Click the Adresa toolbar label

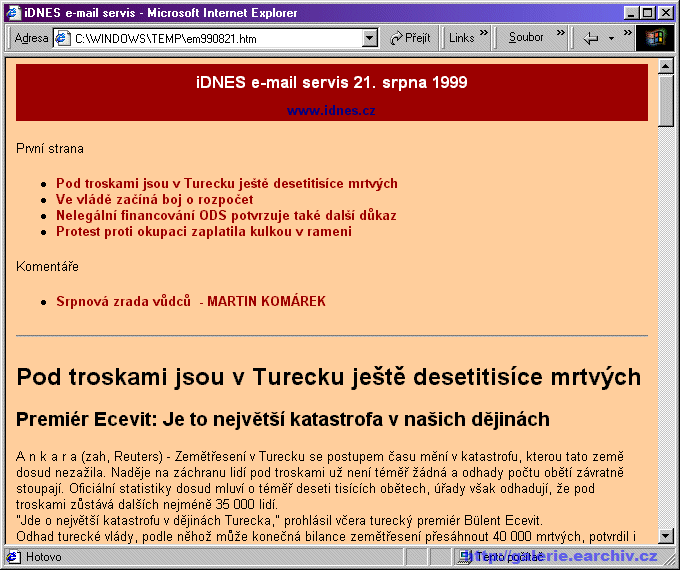pyautogui.click(x=31, y=38)
